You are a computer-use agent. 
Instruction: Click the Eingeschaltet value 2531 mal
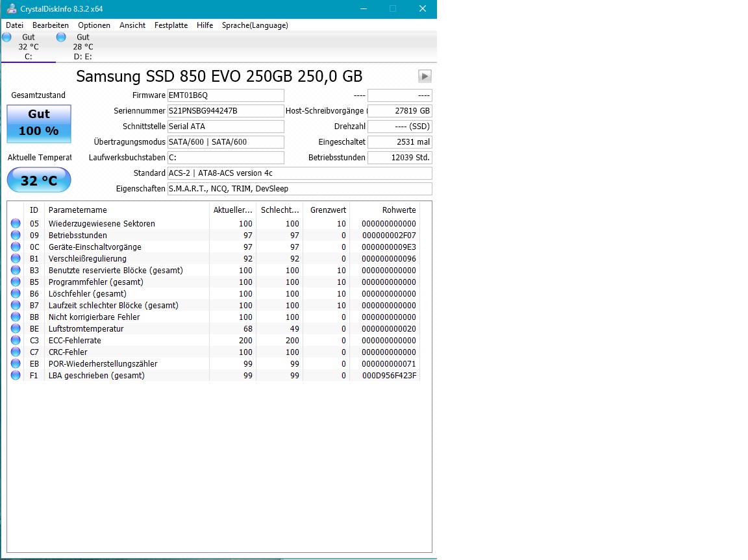[x=400, y=142]
